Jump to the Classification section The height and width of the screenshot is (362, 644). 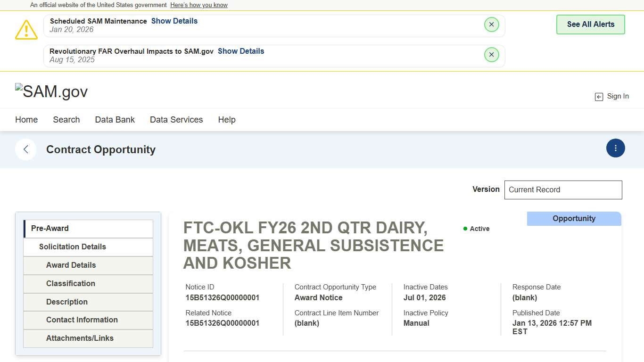(71, 284)
